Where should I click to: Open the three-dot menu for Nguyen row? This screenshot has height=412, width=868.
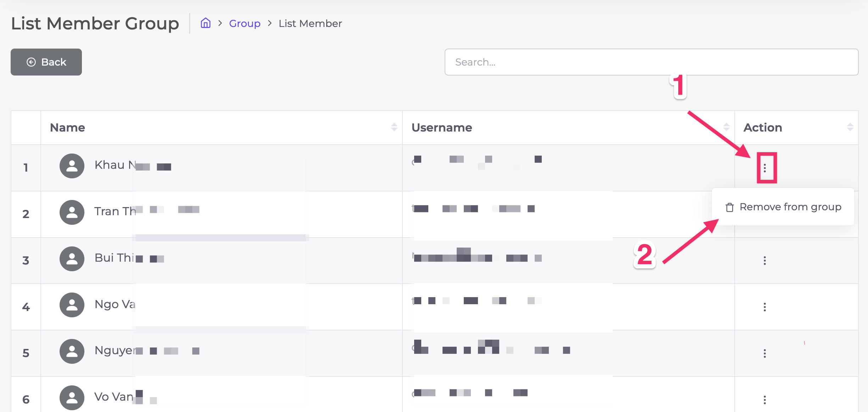click(765, 353)
